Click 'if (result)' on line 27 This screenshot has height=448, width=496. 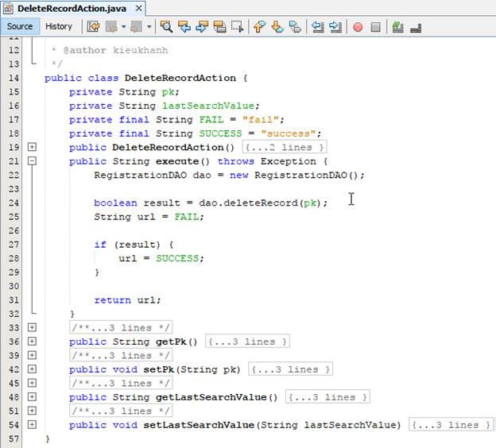[127, 245]
